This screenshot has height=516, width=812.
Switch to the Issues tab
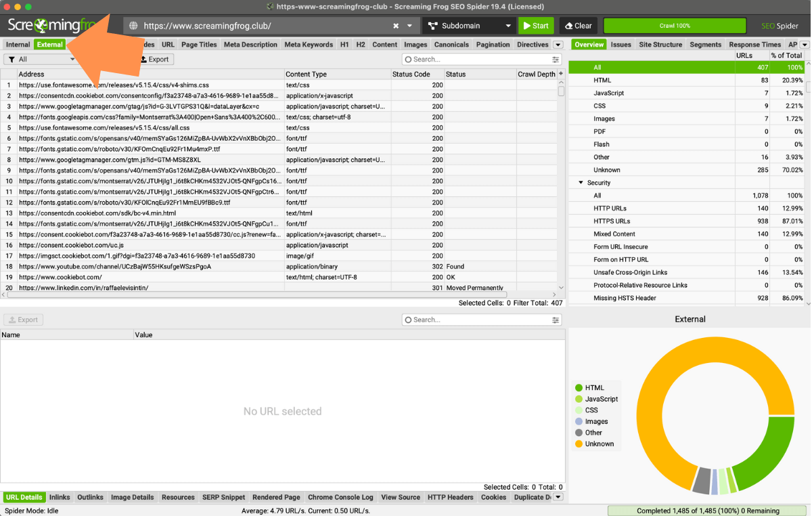[x=621, y=44]
